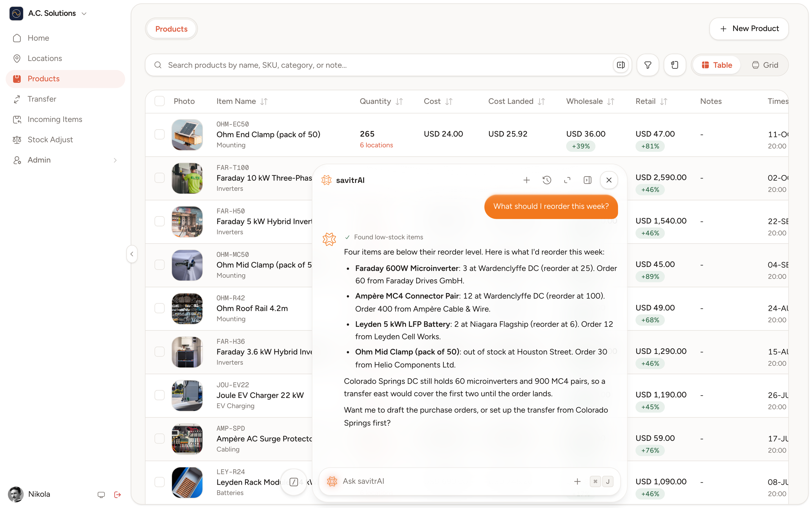Viewport: 812px width, 508px height.
Task: Expand the Admin menu chevron
Action: [115, 160]
